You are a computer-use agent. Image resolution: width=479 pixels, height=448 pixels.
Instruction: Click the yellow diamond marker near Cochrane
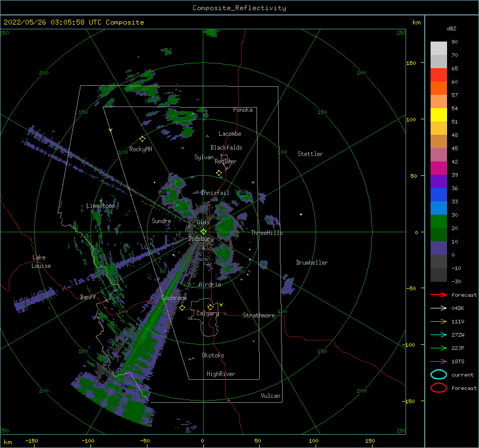[x=182, y=307]
